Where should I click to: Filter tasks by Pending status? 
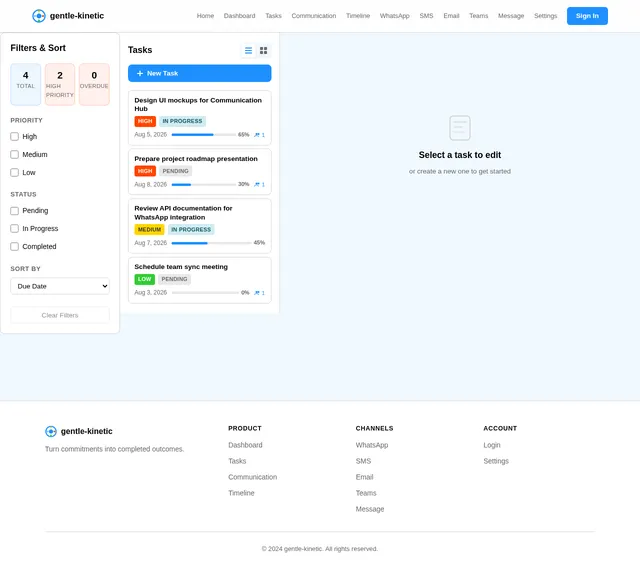click(x=15, y=211)
